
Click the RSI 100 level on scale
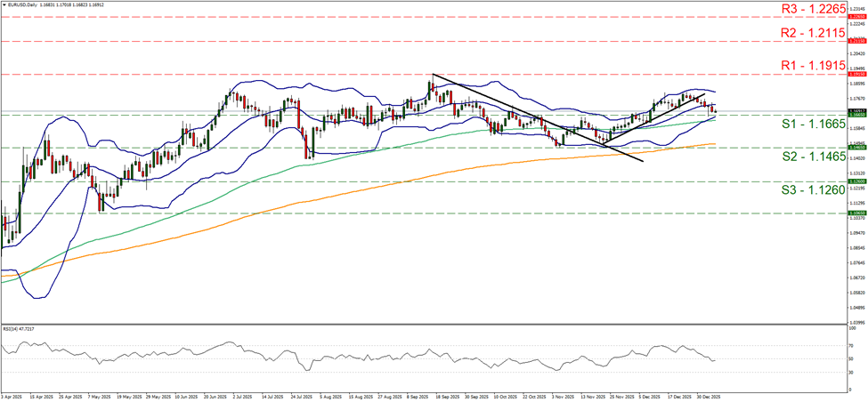(851, 329)
